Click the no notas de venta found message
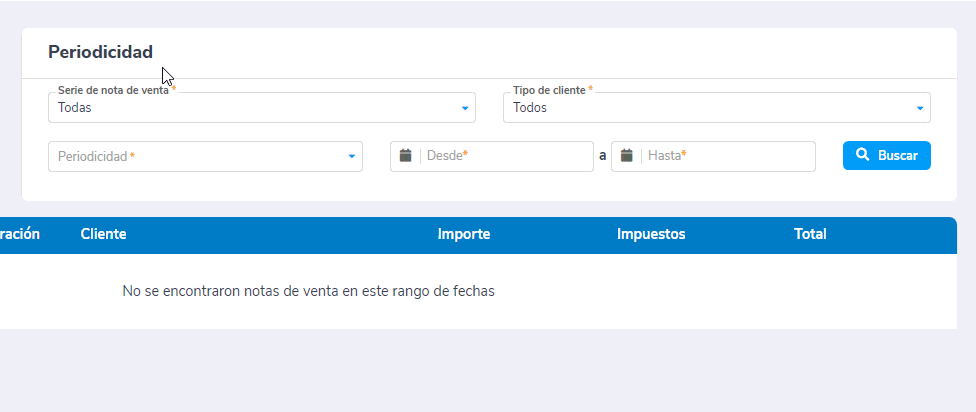976x412 pixels. [x=308, y=291]
